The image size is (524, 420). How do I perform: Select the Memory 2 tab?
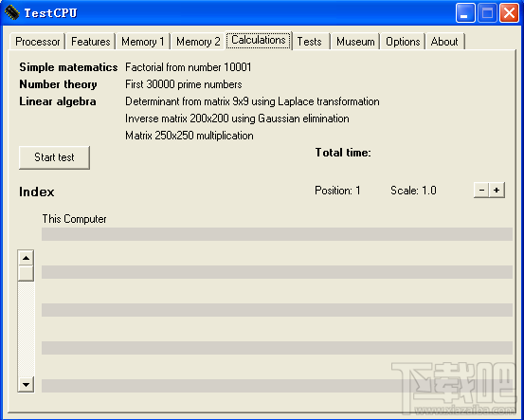(x=198, y=42)
